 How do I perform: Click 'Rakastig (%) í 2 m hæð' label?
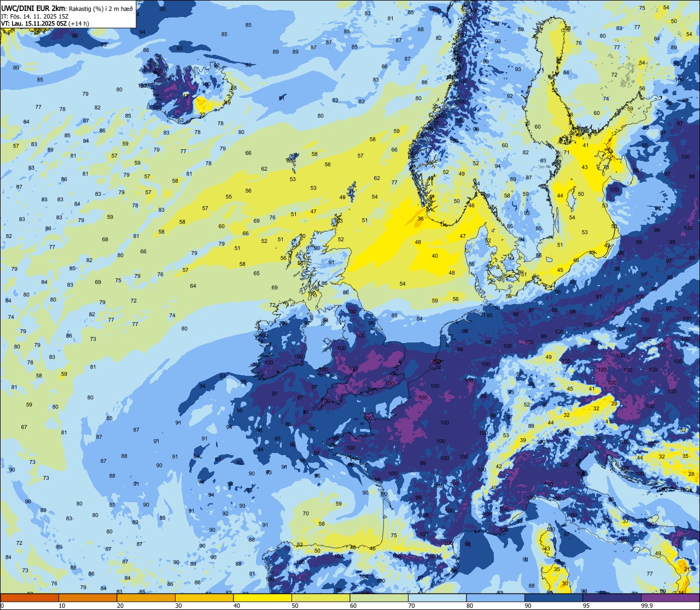(100, 9)
